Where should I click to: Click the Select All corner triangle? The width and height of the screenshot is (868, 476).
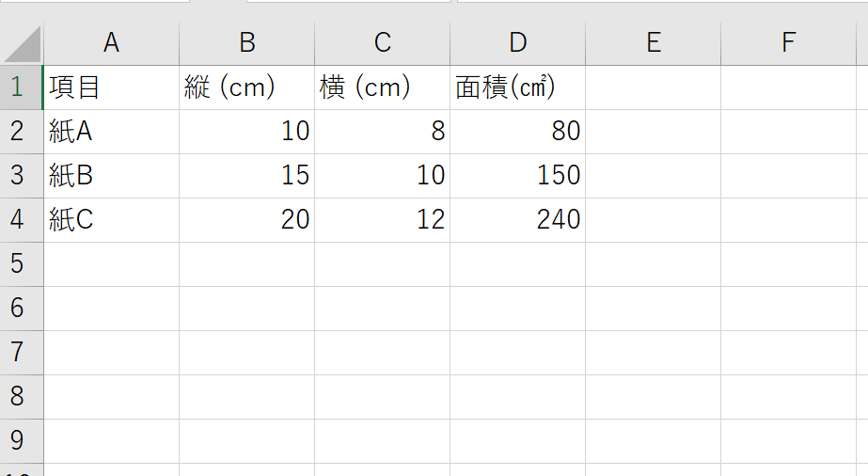tap(23, 43)
